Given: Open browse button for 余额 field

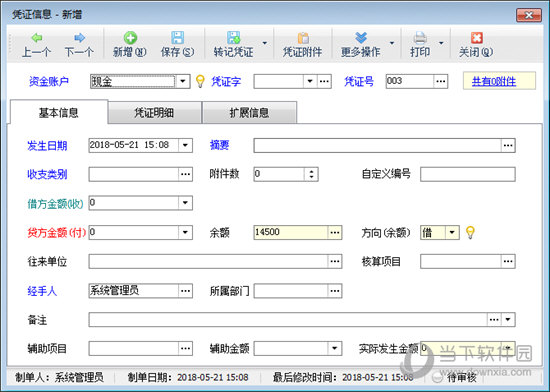Looking at the screenshot, I should 335,232.
